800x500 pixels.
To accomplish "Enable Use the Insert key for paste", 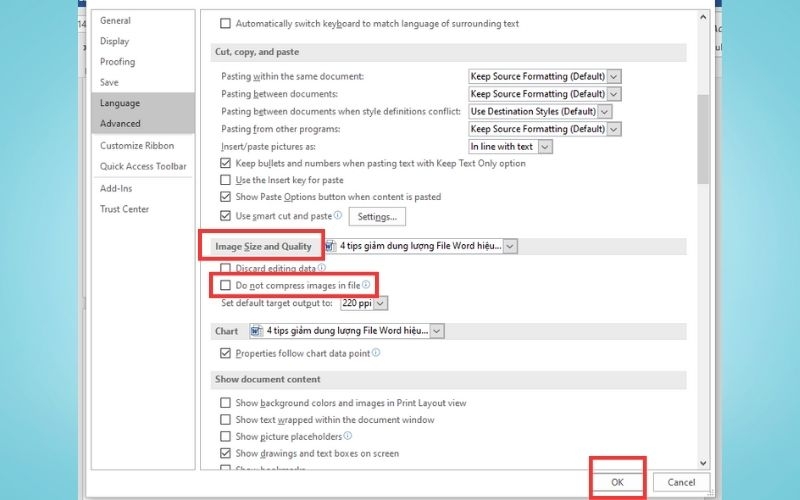I will [225, 180].
